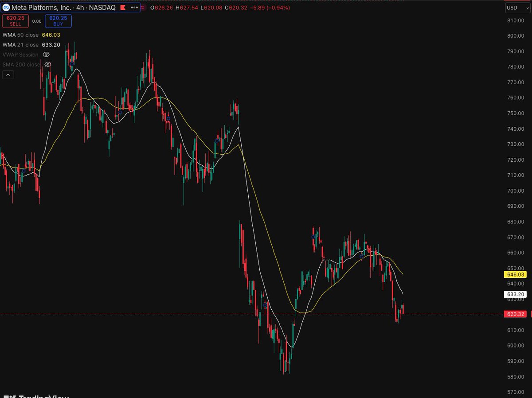Open the three-dot more menu in title
The width and height of the screenshot is (532, 398).
pos(134,8)
